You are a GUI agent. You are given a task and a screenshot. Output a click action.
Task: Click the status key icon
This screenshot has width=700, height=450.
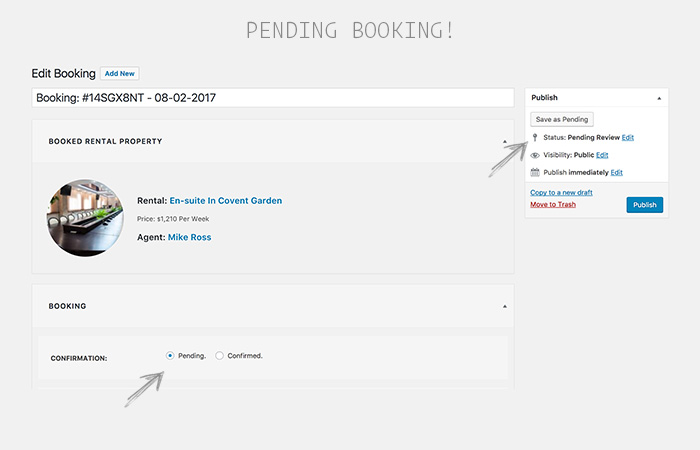point(535,138)
